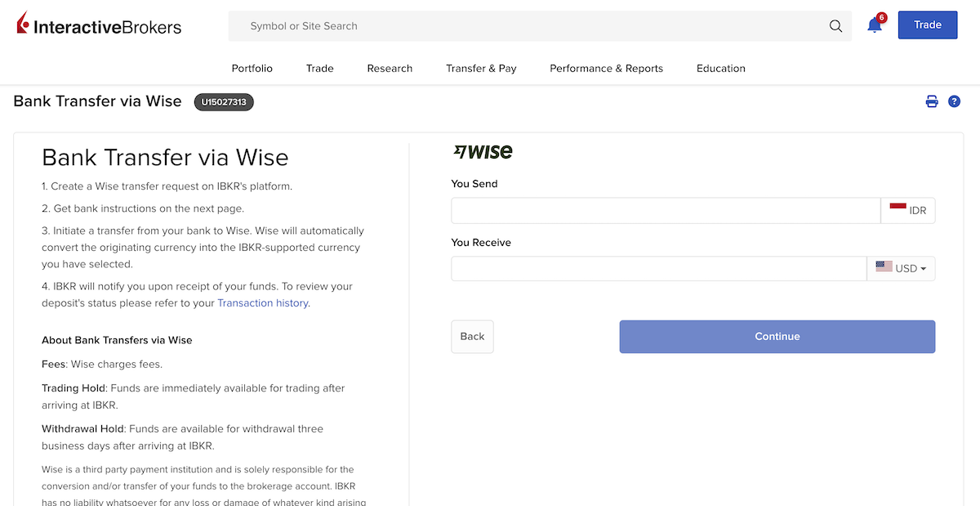Click the US flag icon beside USD
Viewport: 980px width, 506px height.
click(x=884, y=266)
